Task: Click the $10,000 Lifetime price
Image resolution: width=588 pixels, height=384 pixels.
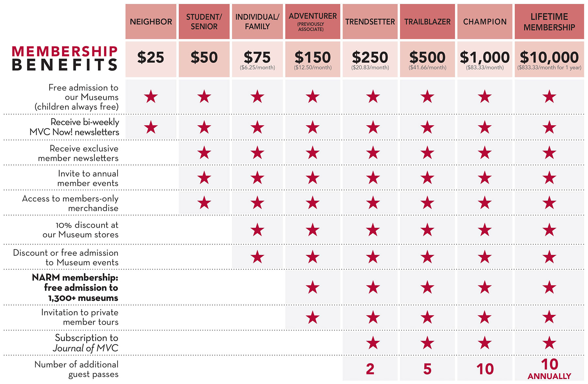Action: (549, 58)
